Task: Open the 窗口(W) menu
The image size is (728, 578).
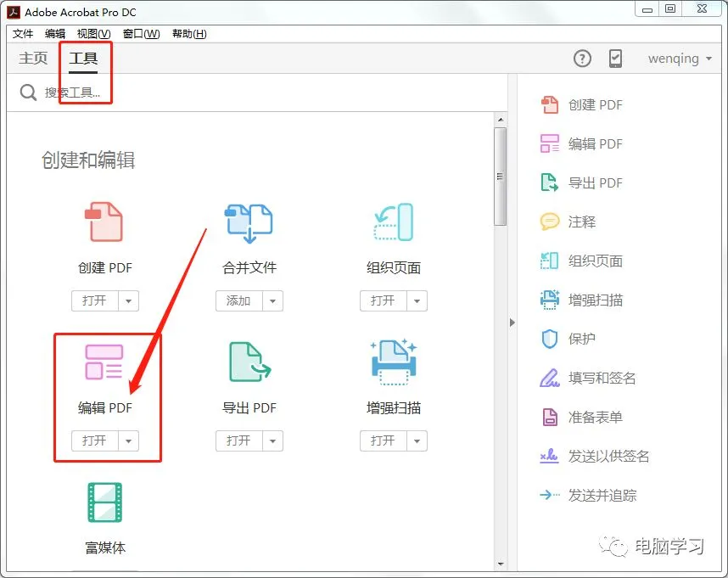Action: (141, 34)
